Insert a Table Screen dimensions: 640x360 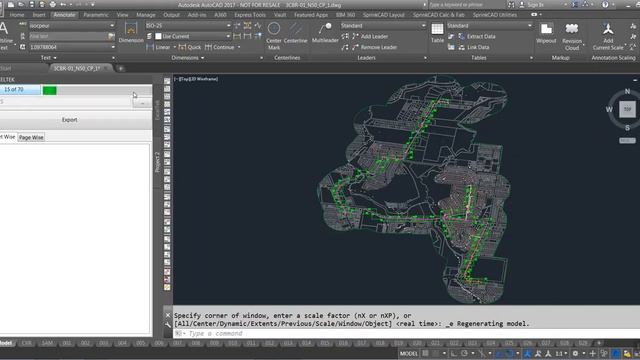pyautogui.click(x=437, y=33)
